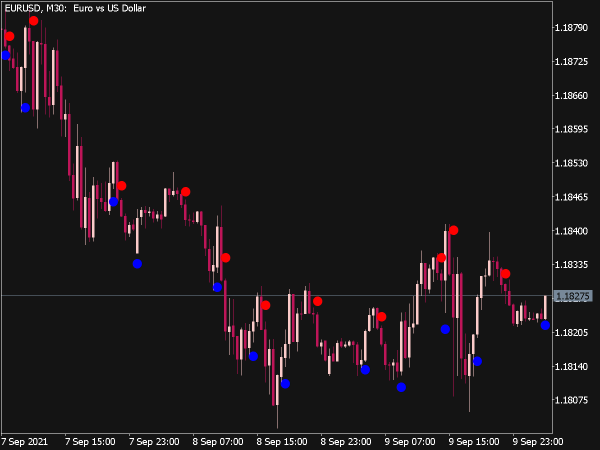
Task: Select the red dot at the 1.18400 level
Action: click(x=453, y=230)
